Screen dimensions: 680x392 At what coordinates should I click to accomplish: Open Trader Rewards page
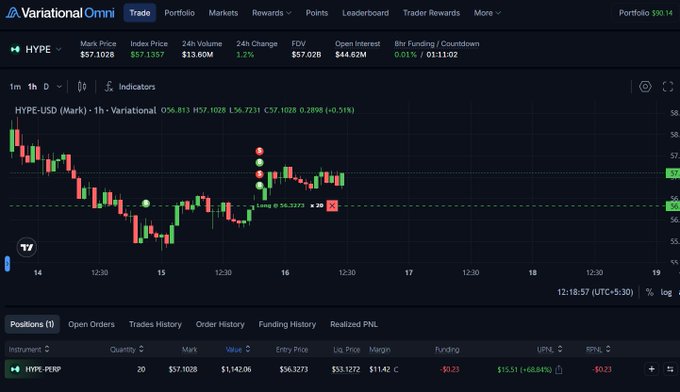(431, 13)
